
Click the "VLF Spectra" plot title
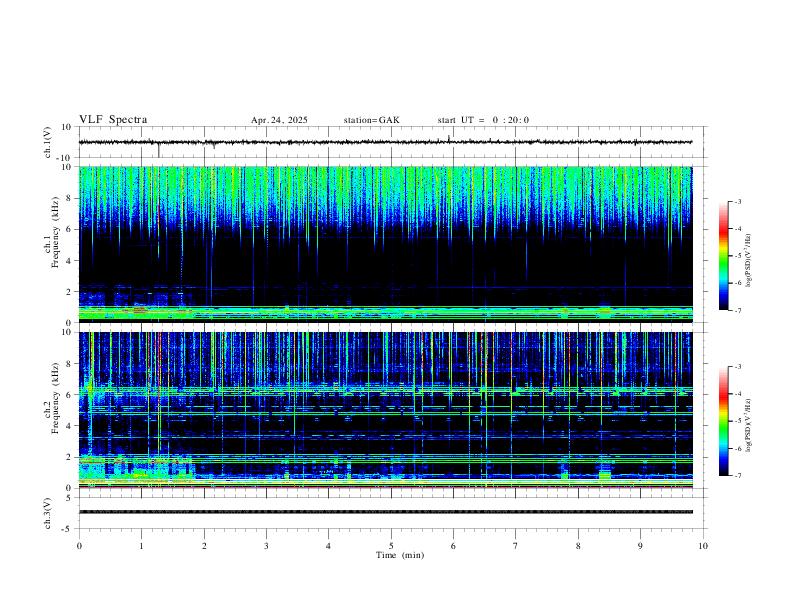[x=113, y=120]
